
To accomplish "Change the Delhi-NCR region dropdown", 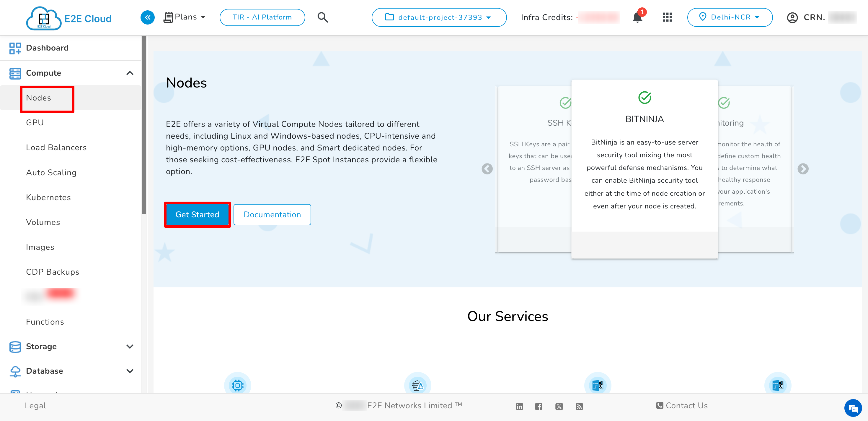I will 730,17.
